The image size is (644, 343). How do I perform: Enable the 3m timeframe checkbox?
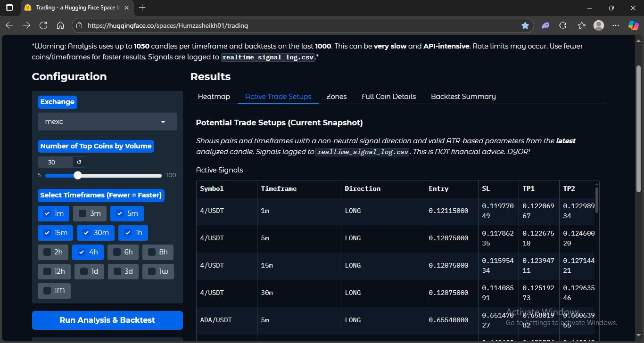pos(83,213)
